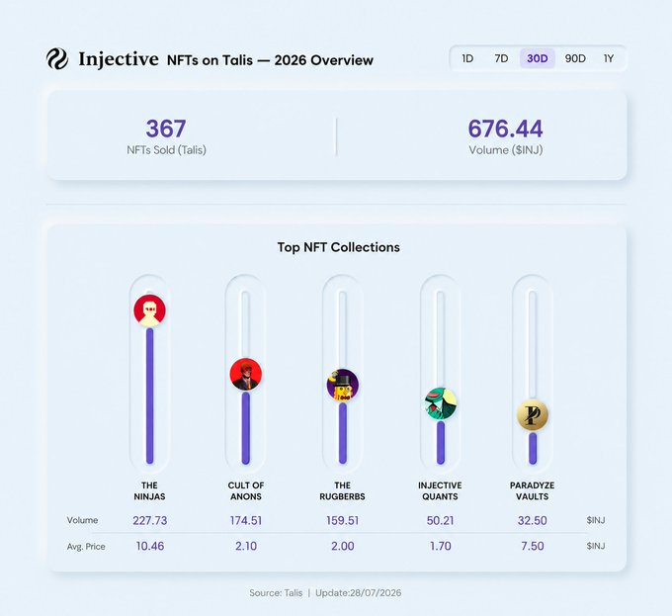The width and height of the screenshot is (672, 616).
Task: Click the 'Volume' row label
Action: click(82, 520)
